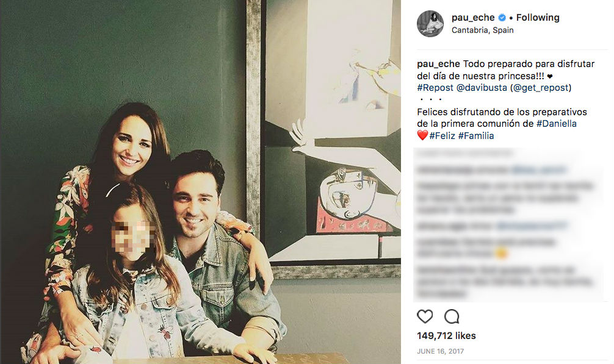Click the yellow emoji in the blurred comment

click(x=501, y=254)
